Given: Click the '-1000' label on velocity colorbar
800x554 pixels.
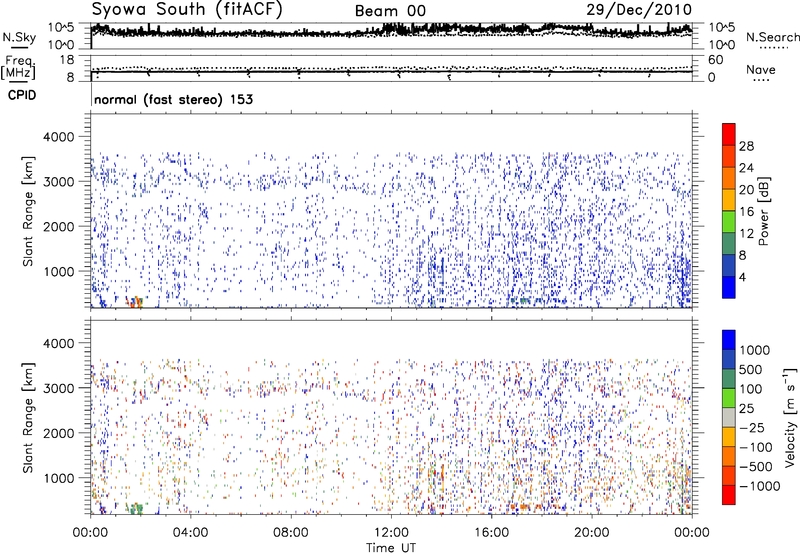Looking at the screenshot, I should point(759,486).
